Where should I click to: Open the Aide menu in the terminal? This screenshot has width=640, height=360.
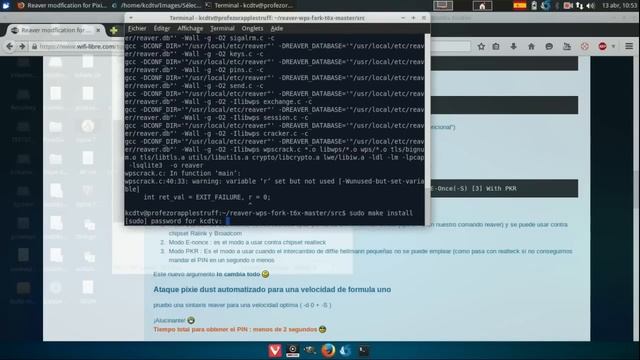point(276,28)
